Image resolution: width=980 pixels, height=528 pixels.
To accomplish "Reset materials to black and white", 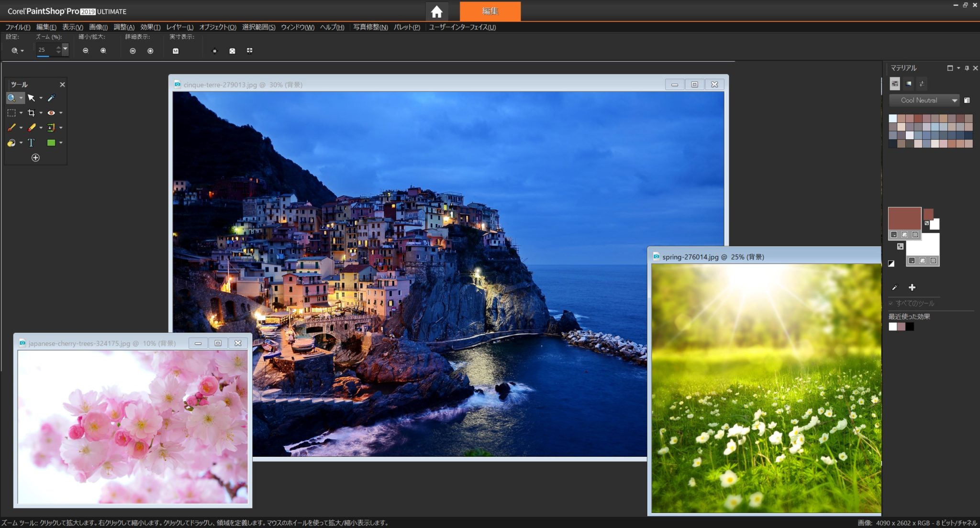I will click(x=891, y=264).
